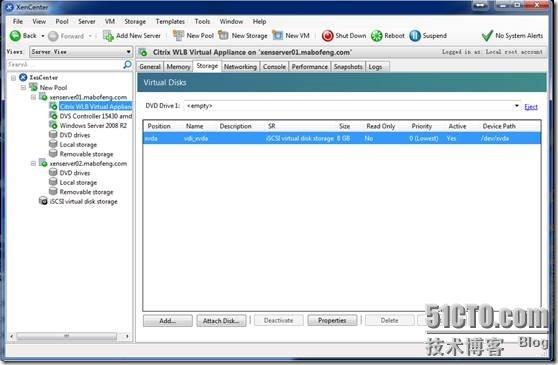Switch to the Memory tab
The width and height of the screenshot is (558, 365).
click(x=178, y=67)
